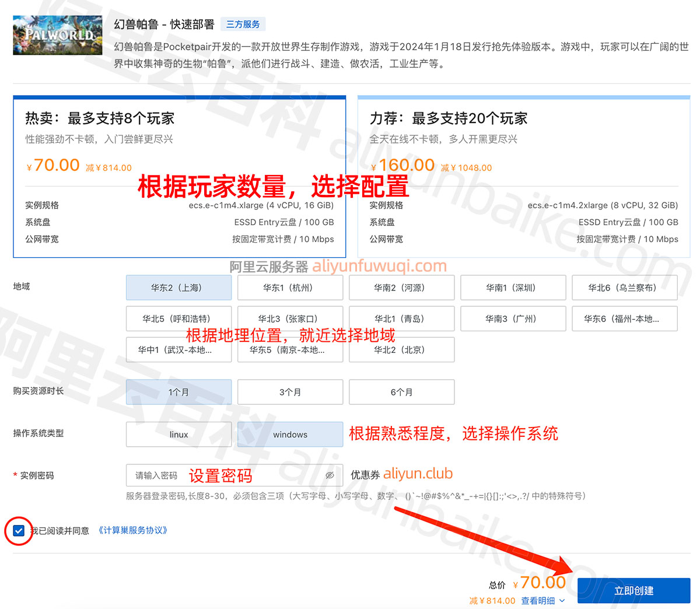This screenshot has height=609, width=700.
Task: Toggle password visibility eye icon
Action: tap(330, 475)
